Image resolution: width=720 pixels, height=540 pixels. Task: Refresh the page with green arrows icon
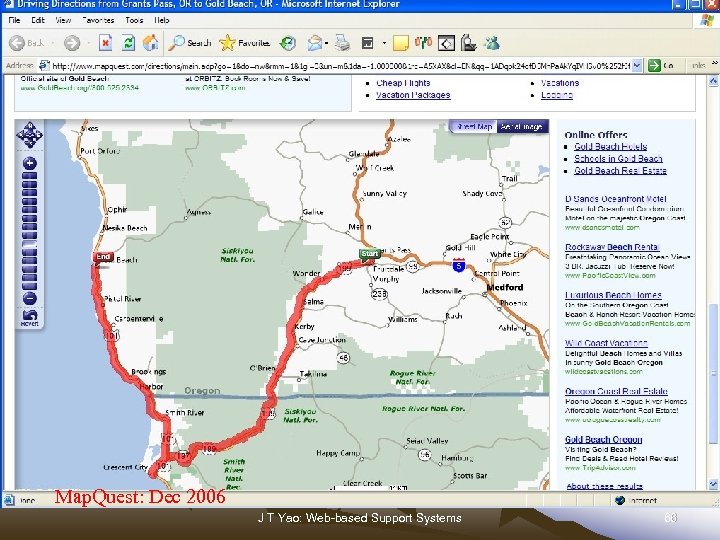click(128, 43)
